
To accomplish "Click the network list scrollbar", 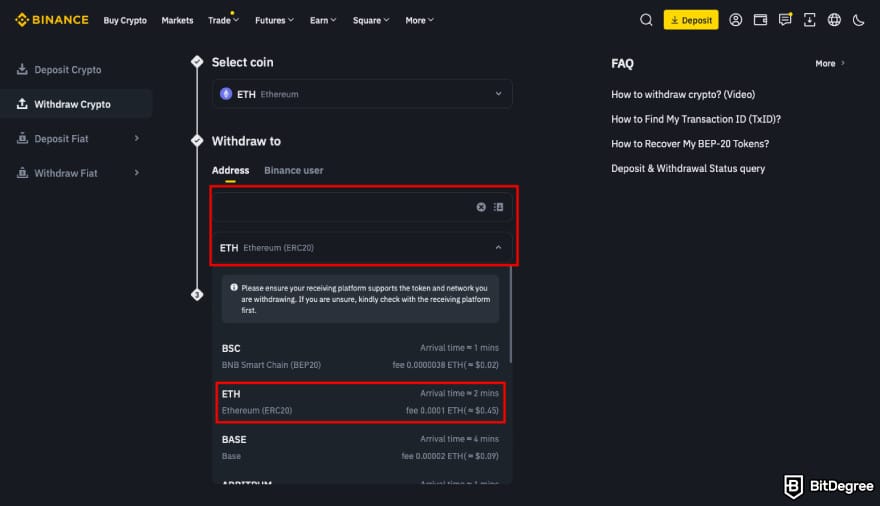I will (x=510, y=314).
